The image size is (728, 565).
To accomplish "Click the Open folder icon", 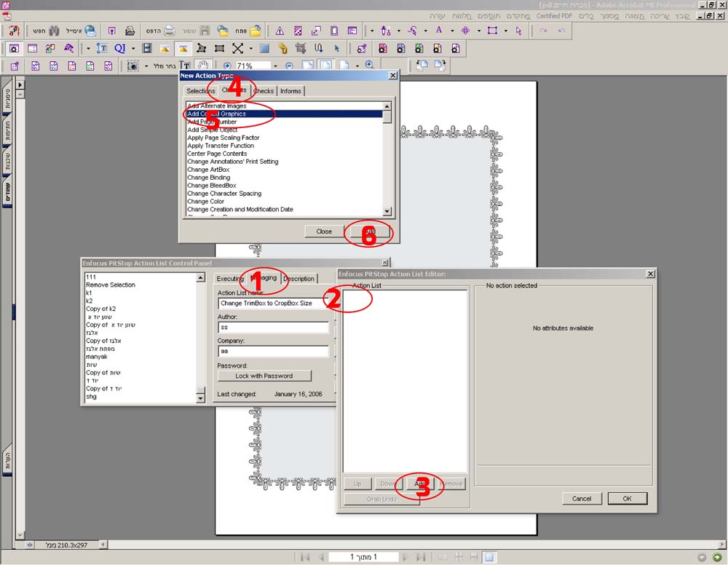I will pos(256,31).
